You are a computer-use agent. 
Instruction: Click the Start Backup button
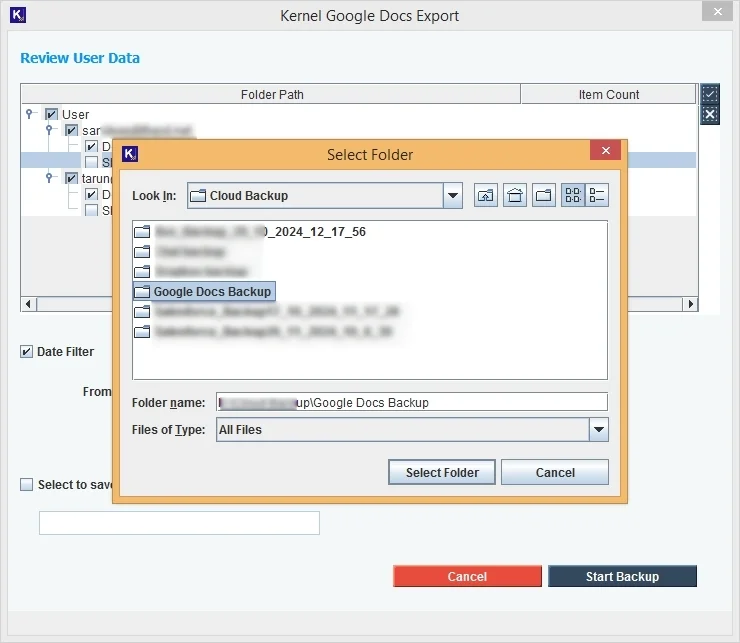pos(622,577)
